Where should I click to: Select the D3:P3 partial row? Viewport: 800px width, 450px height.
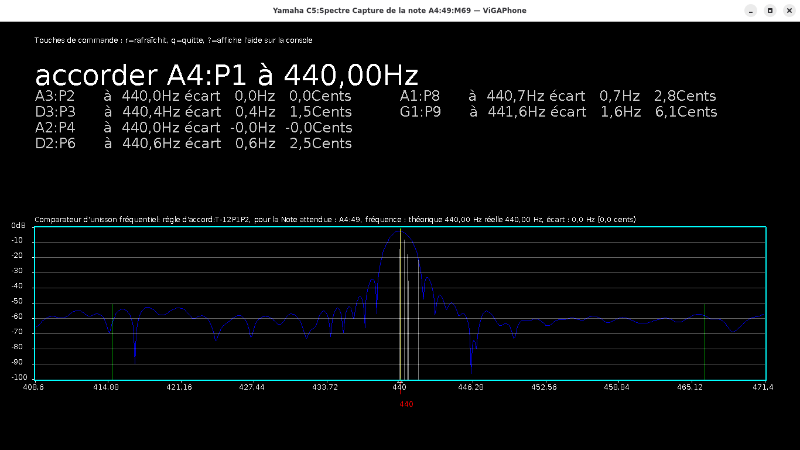[194, 112]
